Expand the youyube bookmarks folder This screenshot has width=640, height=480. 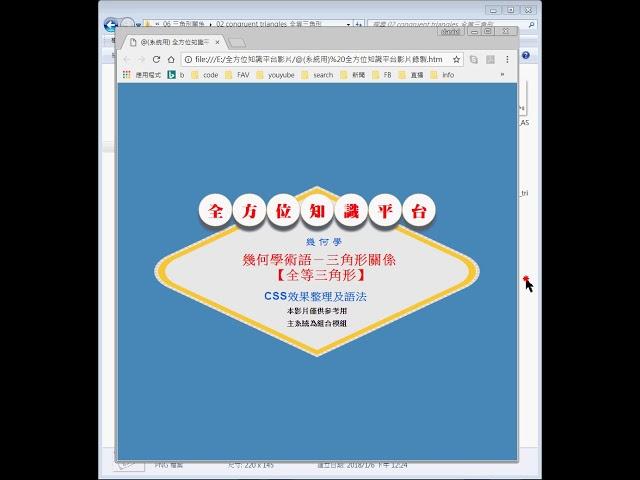coord(276,75)
